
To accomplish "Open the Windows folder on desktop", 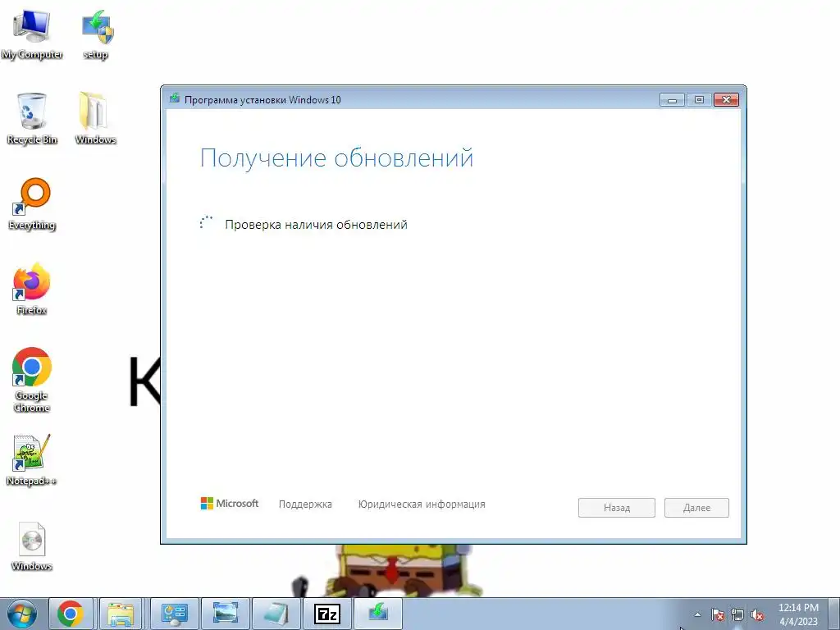I will (x=95, y=118).
